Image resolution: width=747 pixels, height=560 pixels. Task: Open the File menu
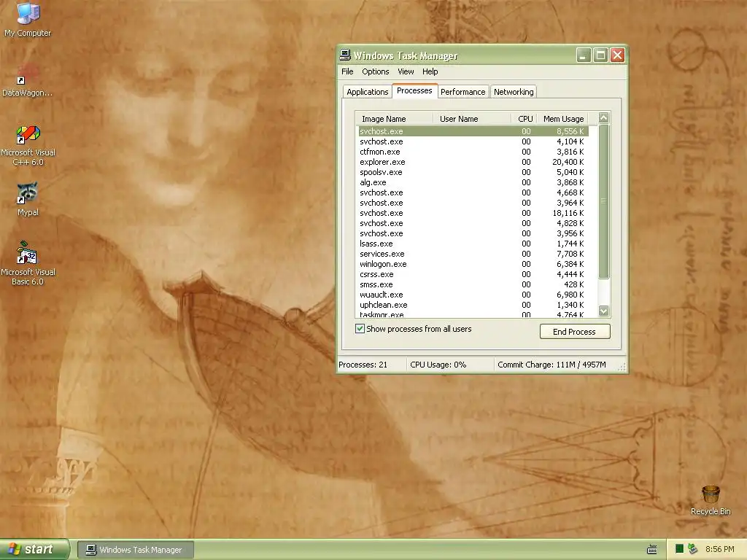click(x=347, y=71)
